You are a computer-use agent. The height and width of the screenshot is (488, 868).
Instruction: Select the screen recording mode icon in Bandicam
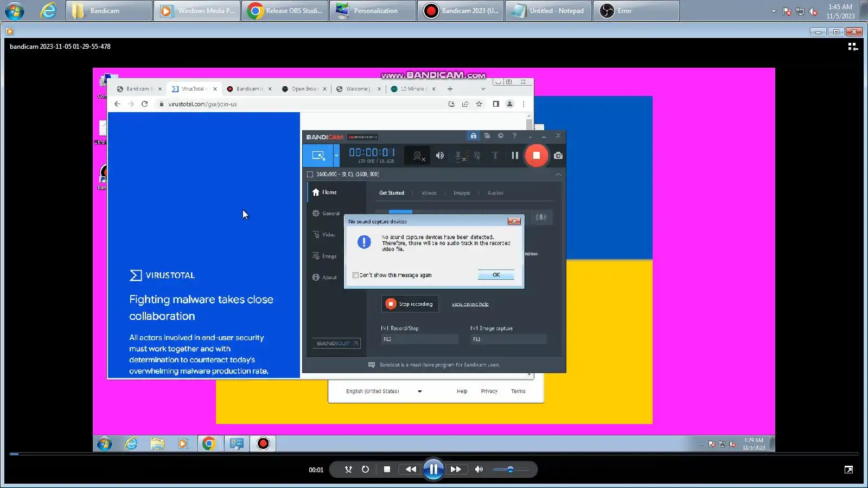coord(318,156)
